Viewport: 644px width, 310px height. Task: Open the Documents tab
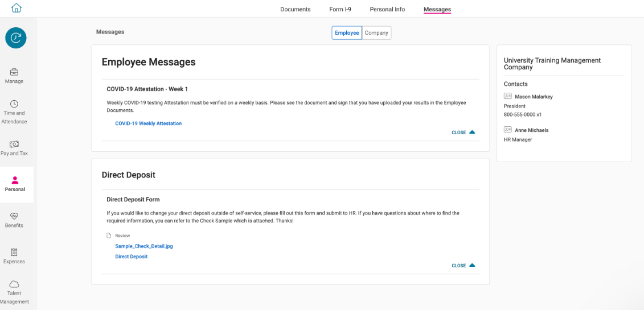click(x=295, y=10)
